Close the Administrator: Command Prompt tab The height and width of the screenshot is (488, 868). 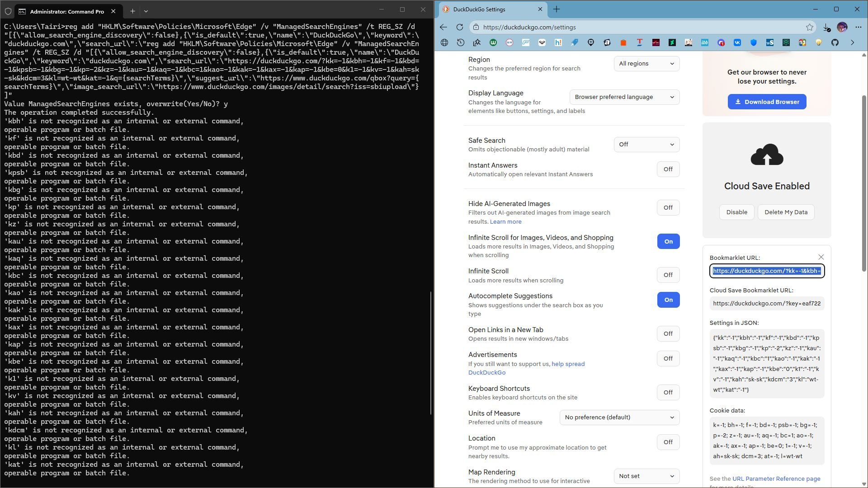coord(113,11)
